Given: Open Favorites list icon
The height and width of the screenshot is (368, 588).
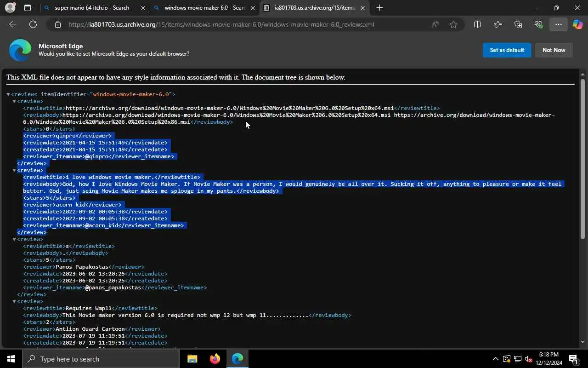Looking at the screenshot, I should pyautogui.click(x=498, y=24).
